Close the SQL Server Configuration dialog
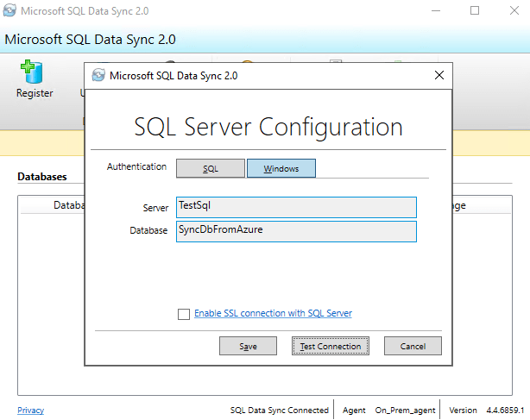The image size is (530, 420). tap(439, 75)
